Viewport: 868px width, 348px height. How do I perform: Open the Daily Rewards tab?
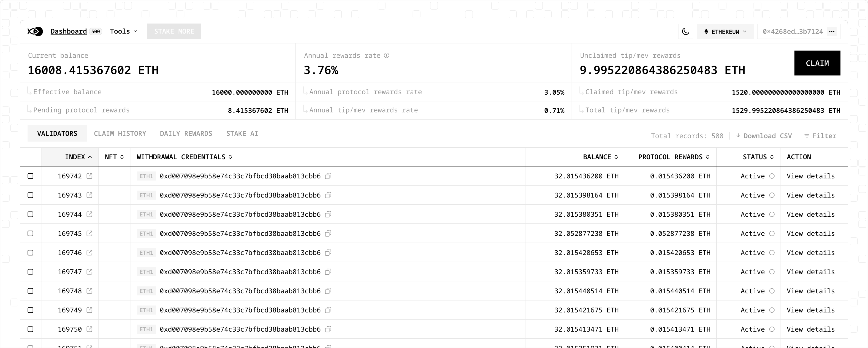(186, 134)
